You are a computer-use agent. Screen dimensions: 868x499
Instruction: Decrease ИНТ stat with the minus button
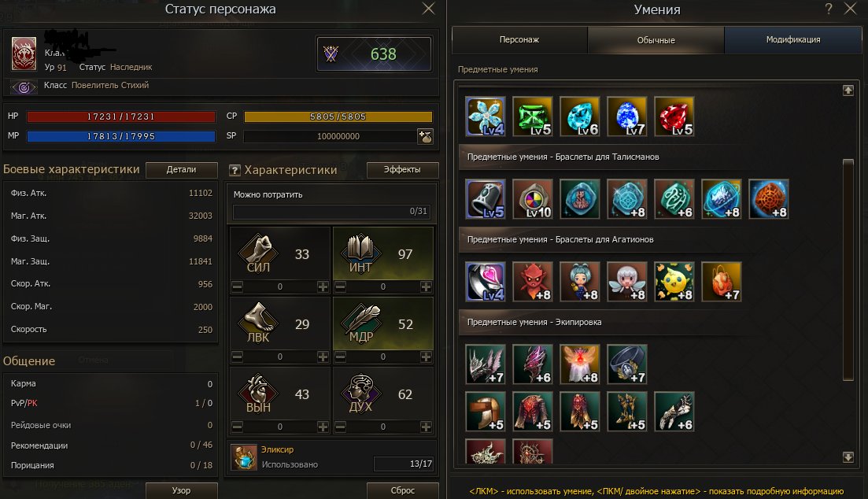[341, 286]
